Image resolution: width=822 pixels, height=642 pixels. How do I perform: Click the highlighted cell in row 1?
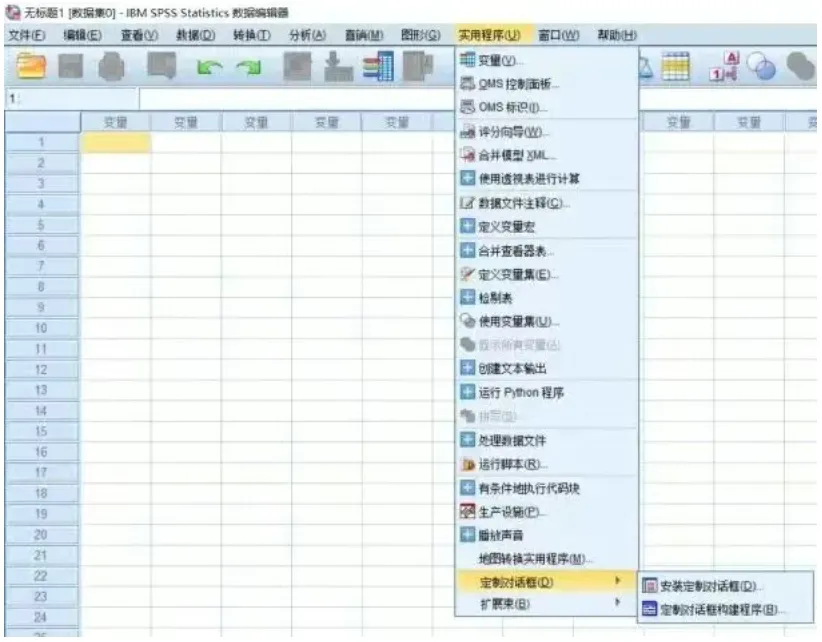116,143
